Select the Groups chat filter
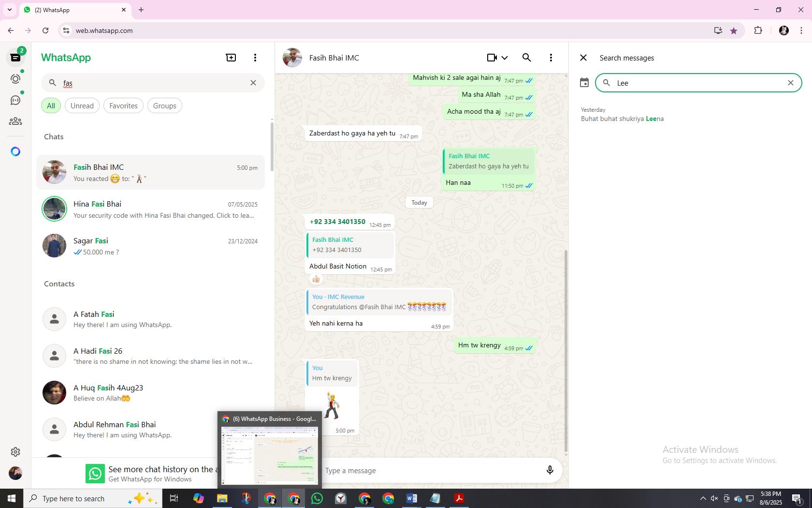The width and height of the screenshot is (812, 508). pyautogui.click(x=165, y=105)
